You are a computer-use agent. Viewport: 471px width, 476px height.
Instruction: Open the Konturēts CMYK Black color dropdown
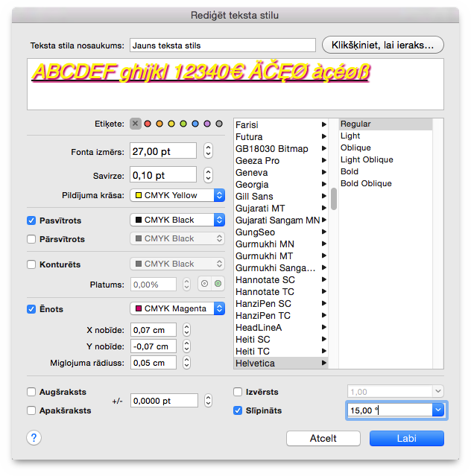[x=177, y=264]
